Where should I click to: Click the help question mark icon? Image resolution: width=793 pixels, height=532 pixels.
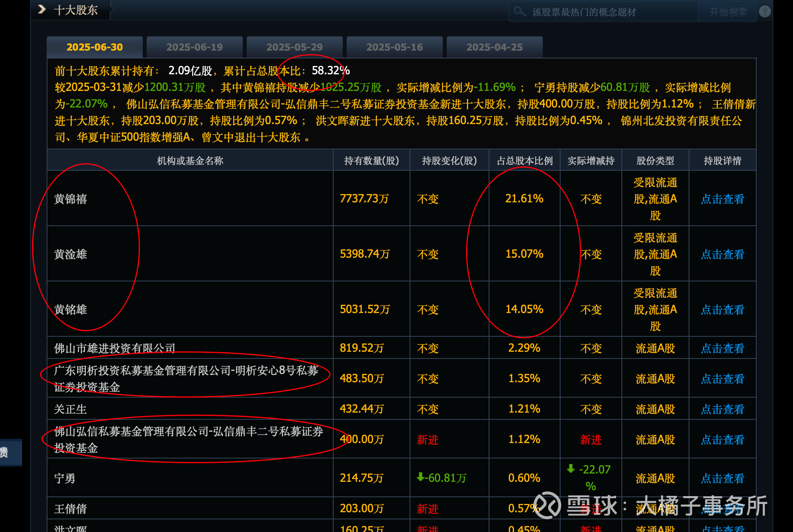coord(765,11)
